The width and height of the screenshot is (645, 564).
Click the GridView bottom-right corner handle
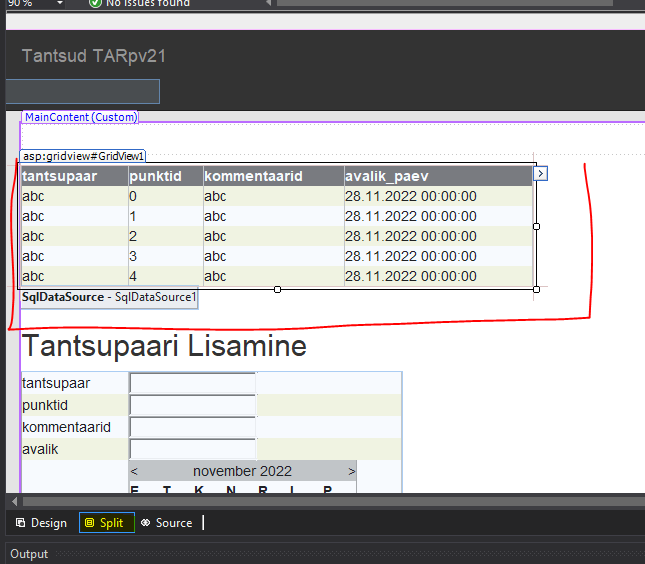(537, 289)
